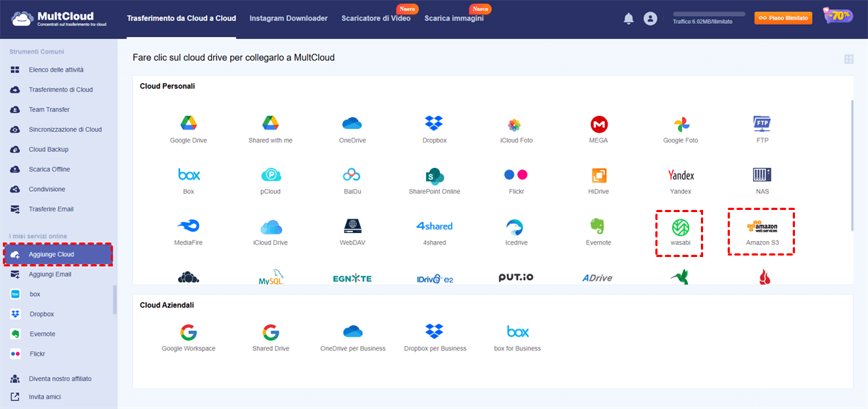Add Google Workspace business cloud

click(x=189, y=338)
